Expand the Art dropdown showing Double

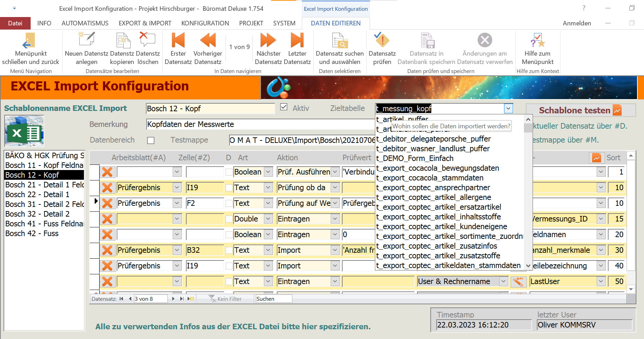coord(268,219)
